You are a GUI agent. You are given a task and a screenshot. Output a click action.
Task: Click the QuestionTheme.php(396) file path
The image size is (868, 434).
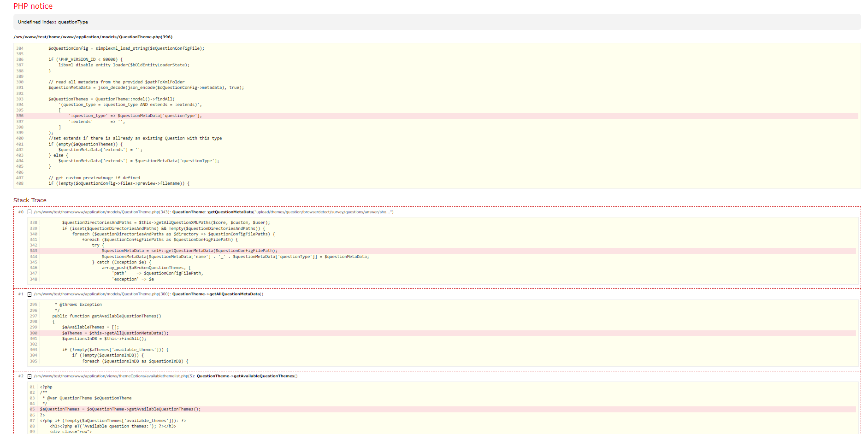click(x=93, y=37)
